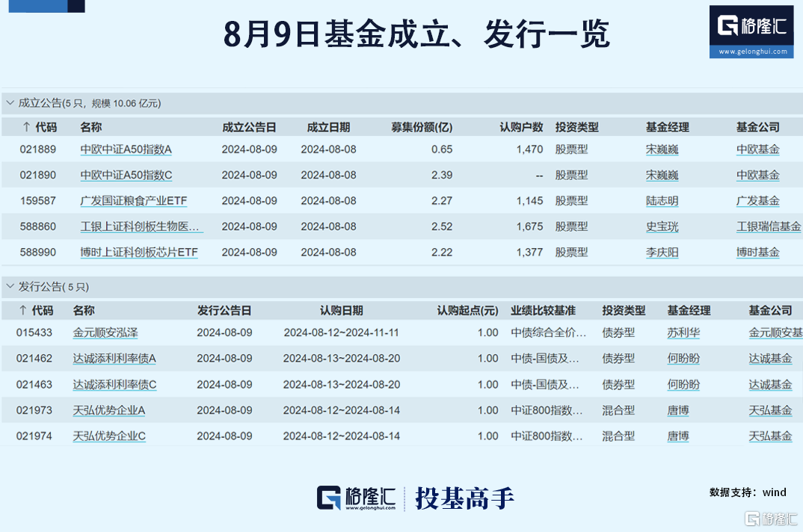This screenshot has width=803, height=532.
Task: Open manager 宋巍巍 in row 021889
Action: click(x=662, y=149)
